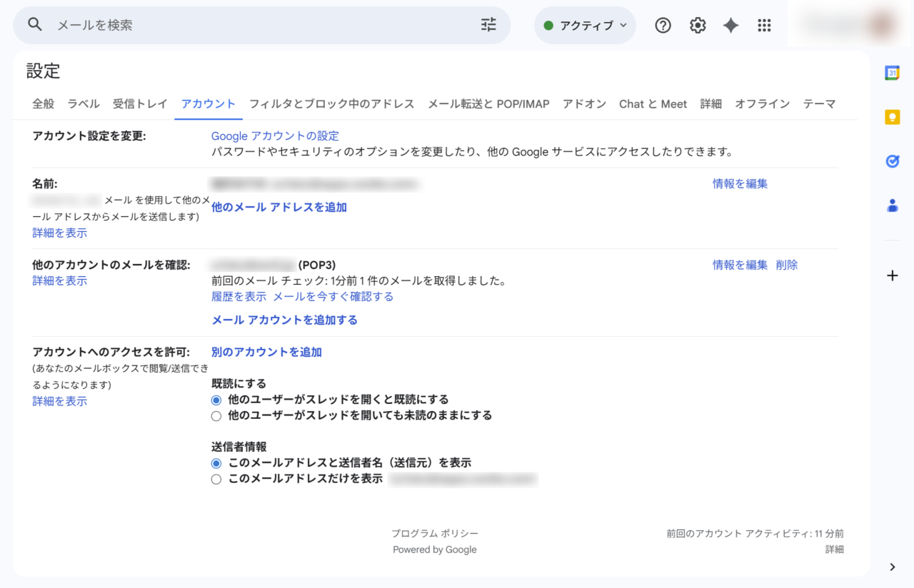Select 「このメールアドレスだけを表示」 option
914x588 pixels.
216,479
